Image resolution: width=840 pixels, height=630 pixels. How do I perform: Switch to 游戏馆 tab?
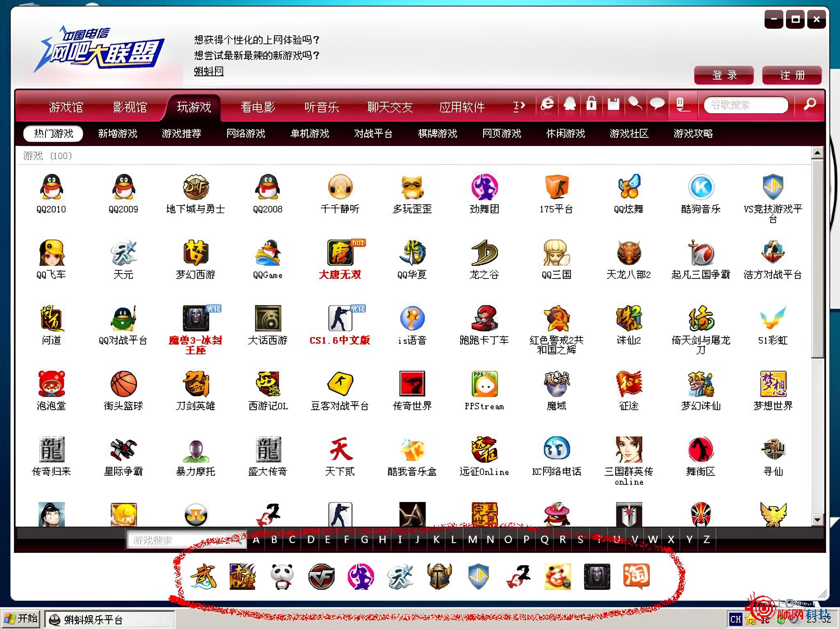click(x=66, y=107)
